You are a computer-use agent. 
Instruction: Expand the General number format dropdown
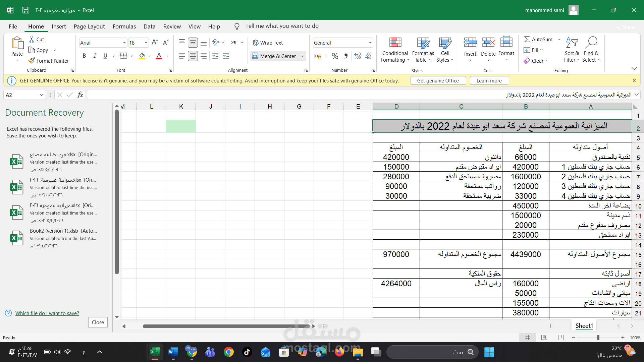pos(371,43)
